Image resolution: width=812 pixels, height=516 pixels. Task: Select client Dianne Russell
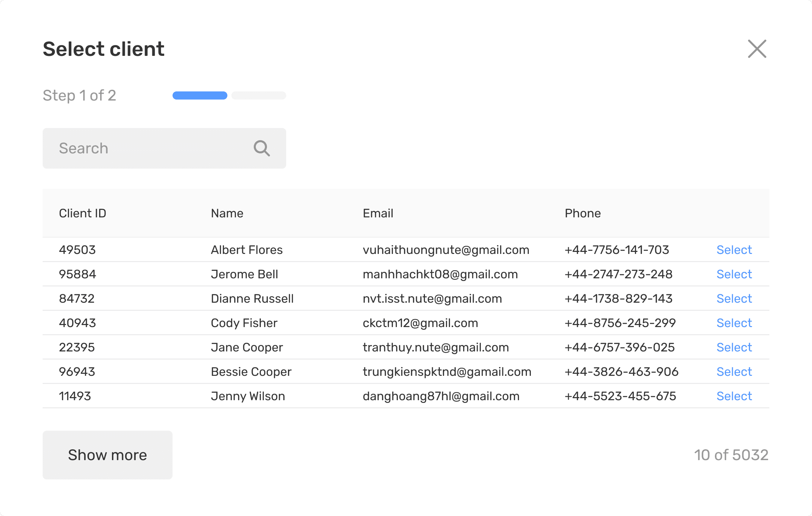(734, 299)
